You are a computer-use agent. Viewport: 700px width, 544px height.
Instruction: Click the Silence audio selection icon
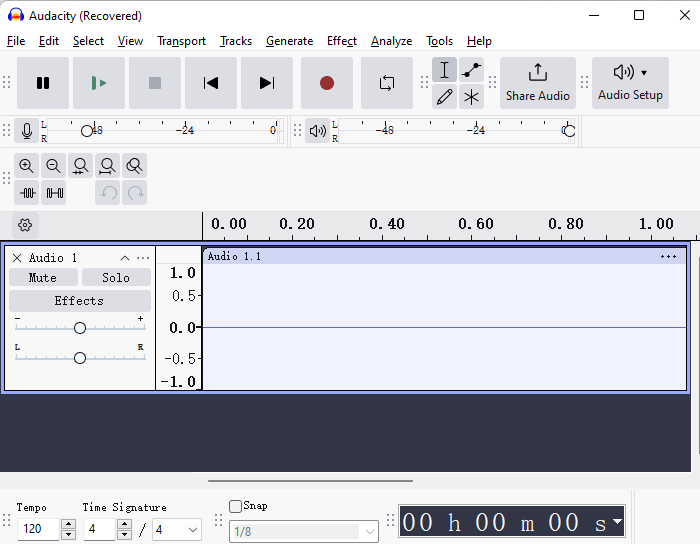coord(53,193)
